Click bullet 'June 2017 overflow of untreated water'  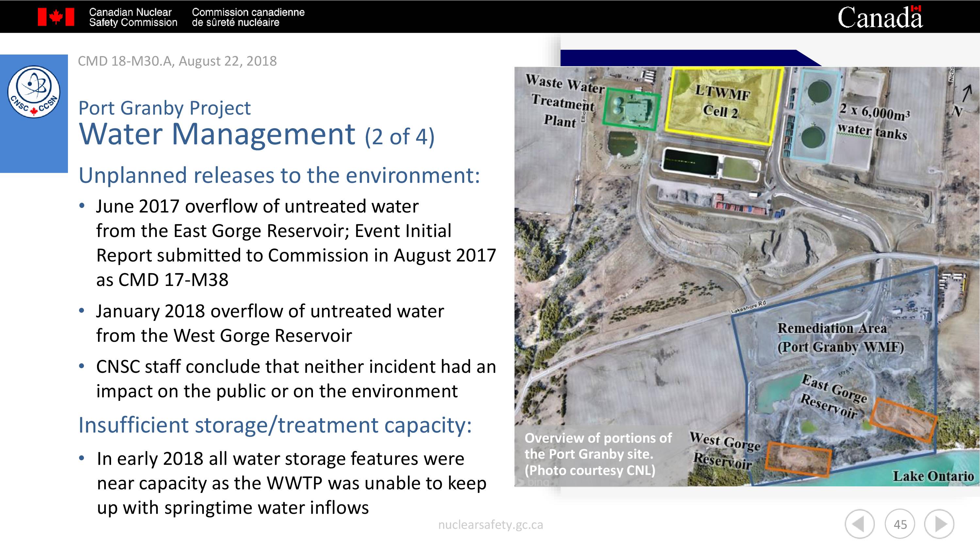click(x=257, y=206)
